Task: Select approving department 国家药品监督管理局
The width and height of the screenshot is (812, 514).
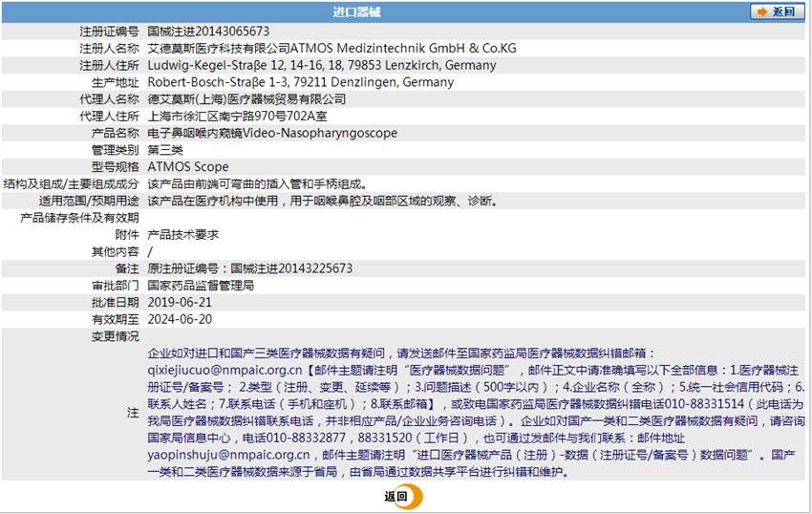Action: click(x=201, y=286)
